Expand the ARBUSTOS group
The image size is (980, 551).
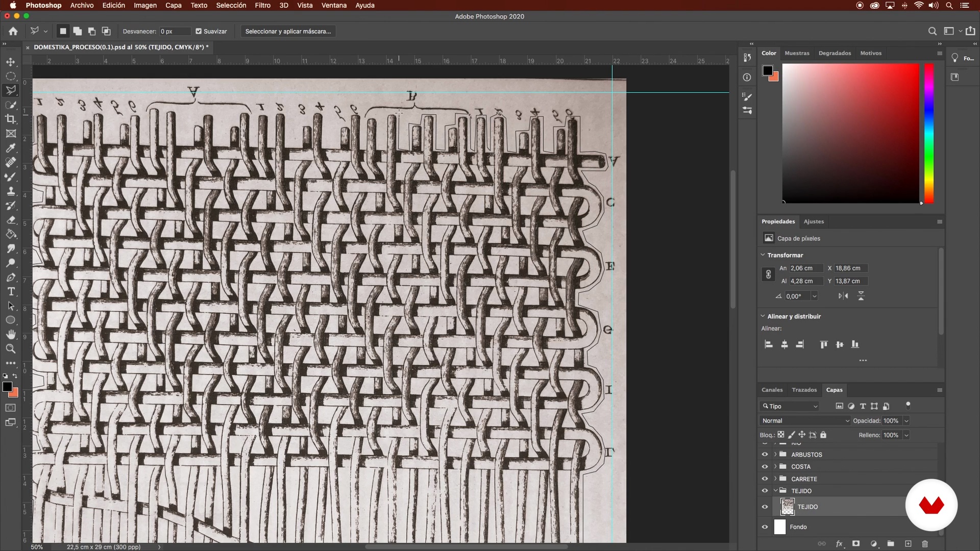point(775,454)
